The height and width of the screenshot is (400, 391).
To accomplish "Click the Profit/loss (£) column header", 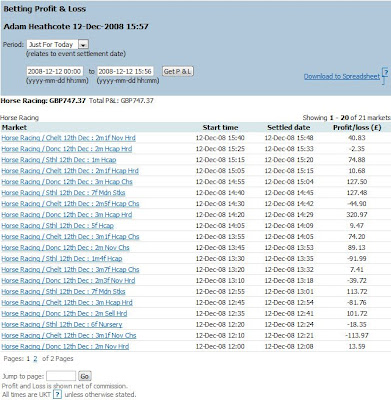I will pyautogui.click(x=357, y=128).
